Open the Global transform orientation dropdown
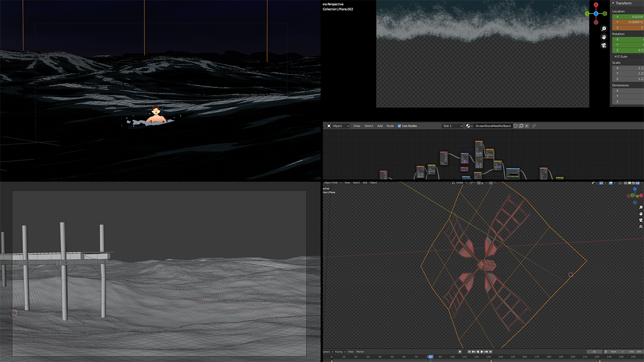This screenshot has width=644, height=362. pos(460,183)
